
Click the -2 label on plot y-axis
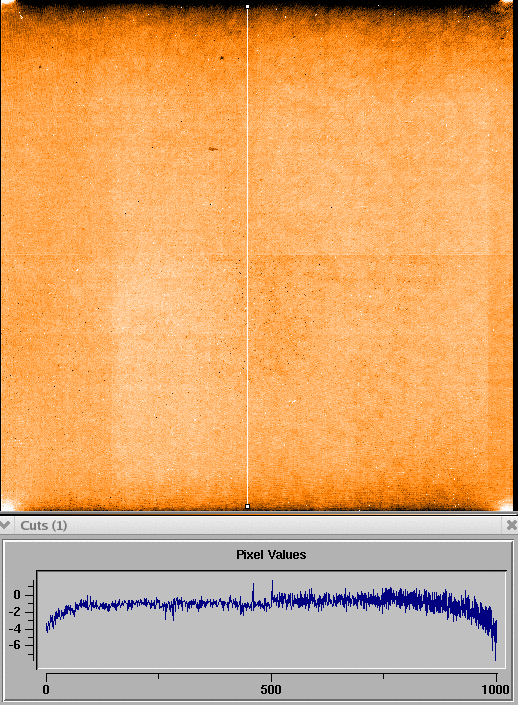[15, 612]
